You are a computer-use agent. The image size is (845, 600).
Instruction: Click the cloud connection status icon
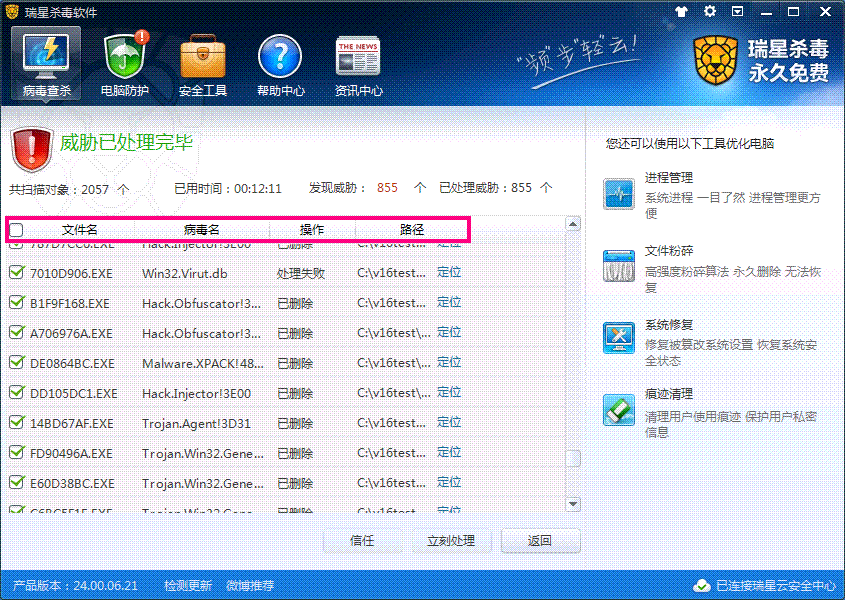[702, 585]
